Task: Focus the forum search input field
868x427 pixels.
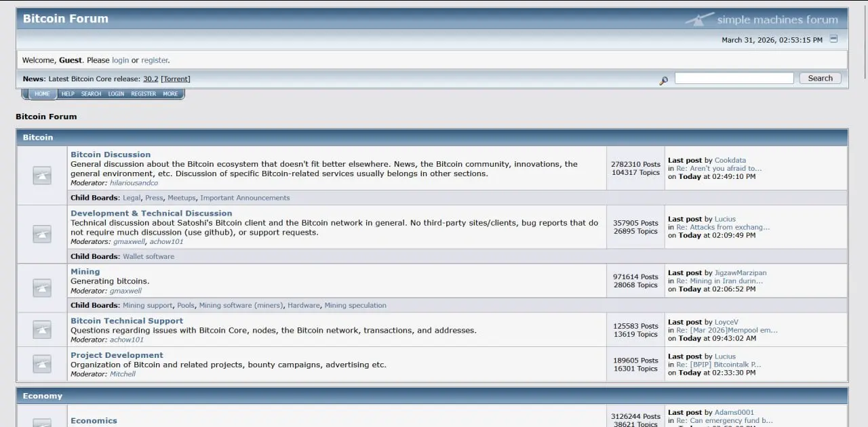Action: point(734,78)
